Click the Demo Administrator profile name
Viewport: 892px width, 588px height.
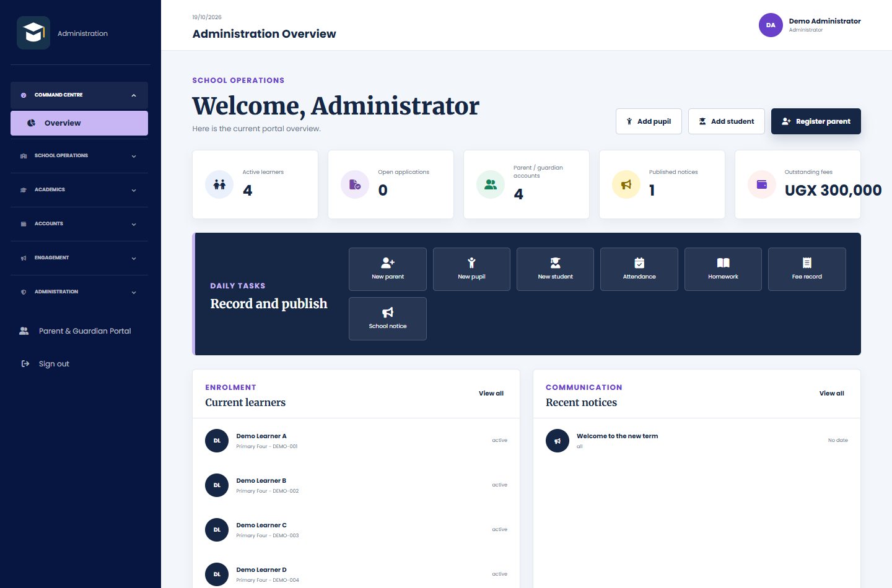[825, 21]
